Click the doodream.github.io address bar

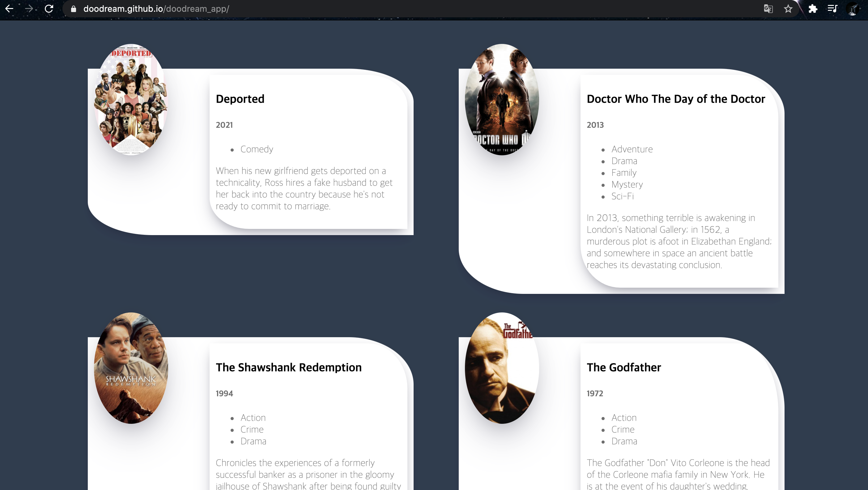point(156,9)
